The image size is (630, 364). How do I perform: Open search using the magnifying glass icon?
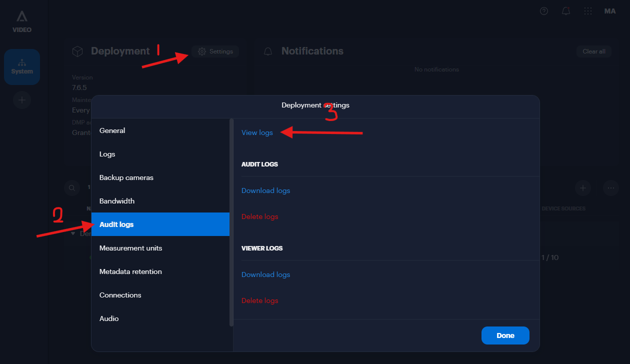[71, 188]
